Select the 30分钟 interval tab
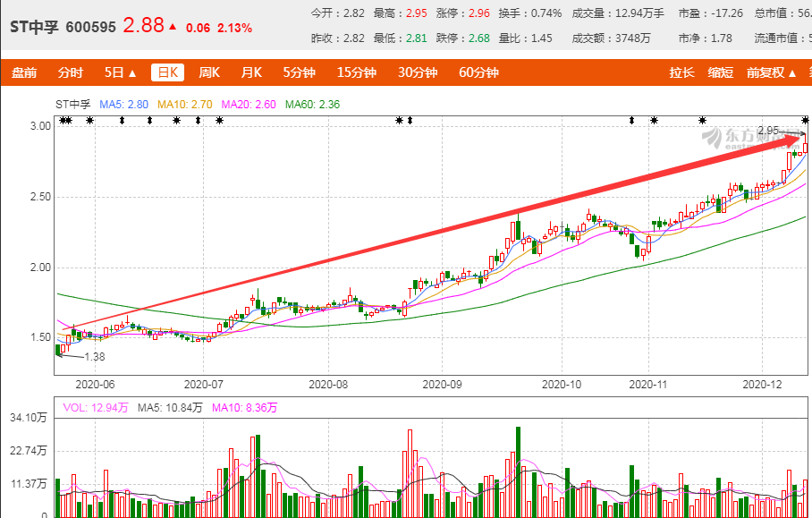The image size is (812, 518). click(x=413, y=72)
